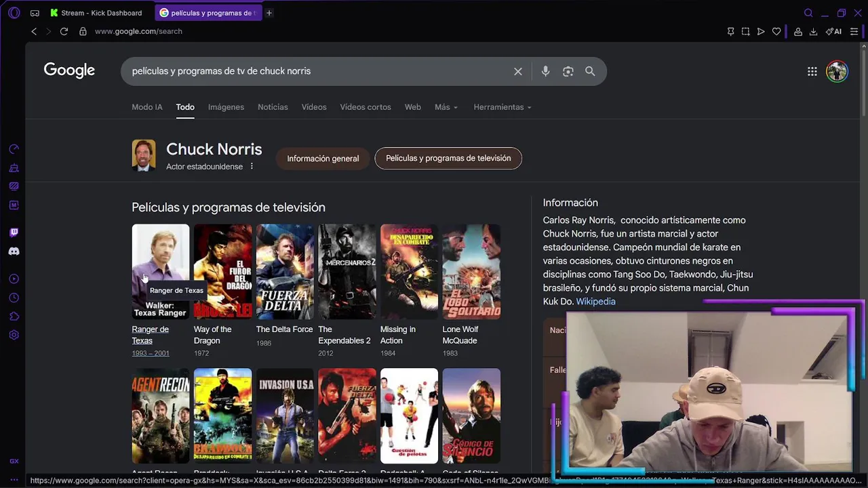Image resolution: width=868 pixels, height=488 pixels.
Task: Open the Agent Recon poster
Action: 161,415
